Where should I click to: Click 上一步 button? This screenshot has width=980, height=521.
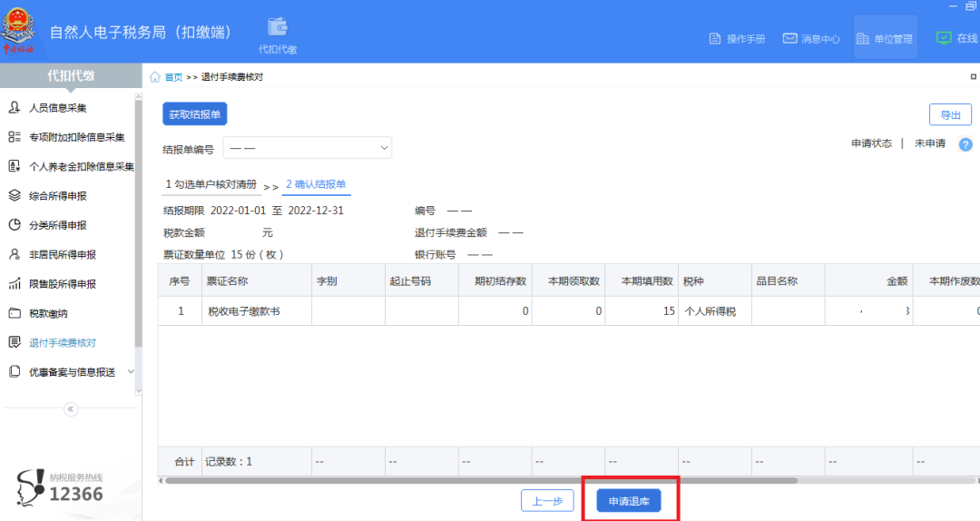547,501
